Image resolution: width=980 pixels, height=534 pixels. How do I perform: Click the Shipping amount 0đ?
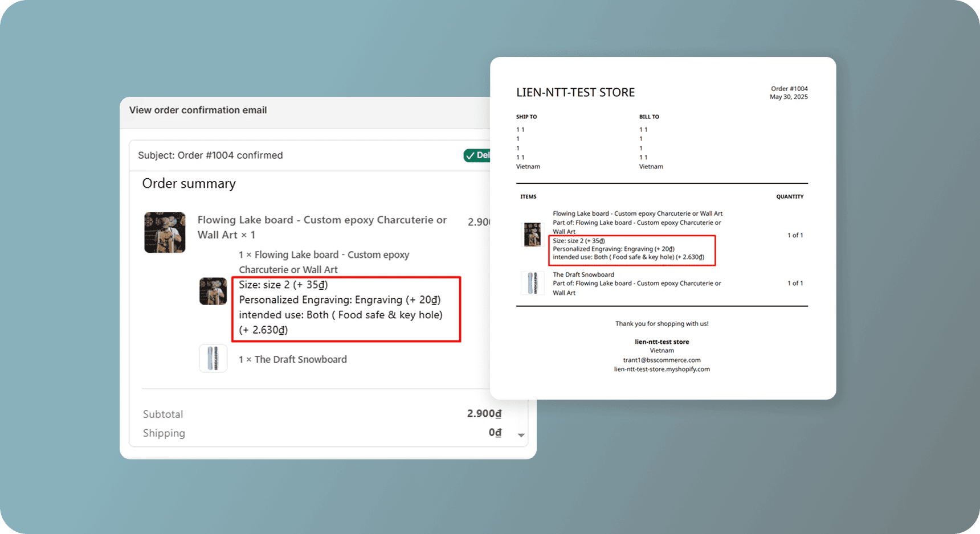(x=495, y=433)
